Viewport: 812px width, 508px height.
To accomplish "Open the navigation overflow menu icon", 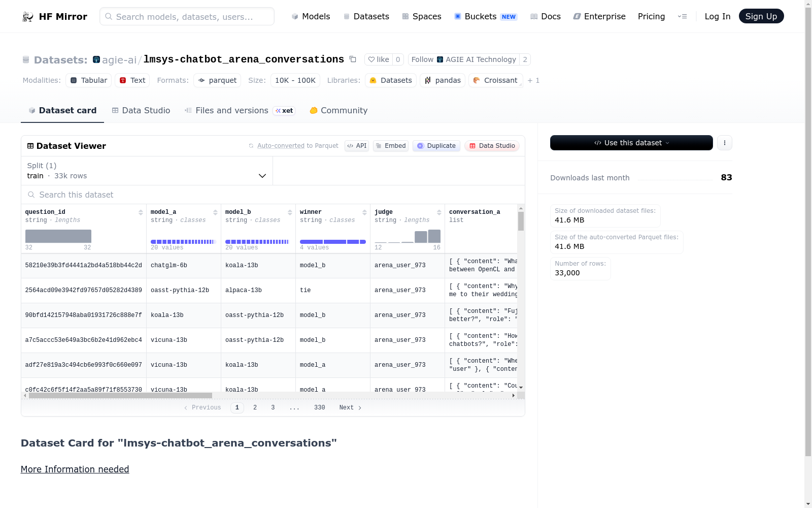I will pos(682,16).
